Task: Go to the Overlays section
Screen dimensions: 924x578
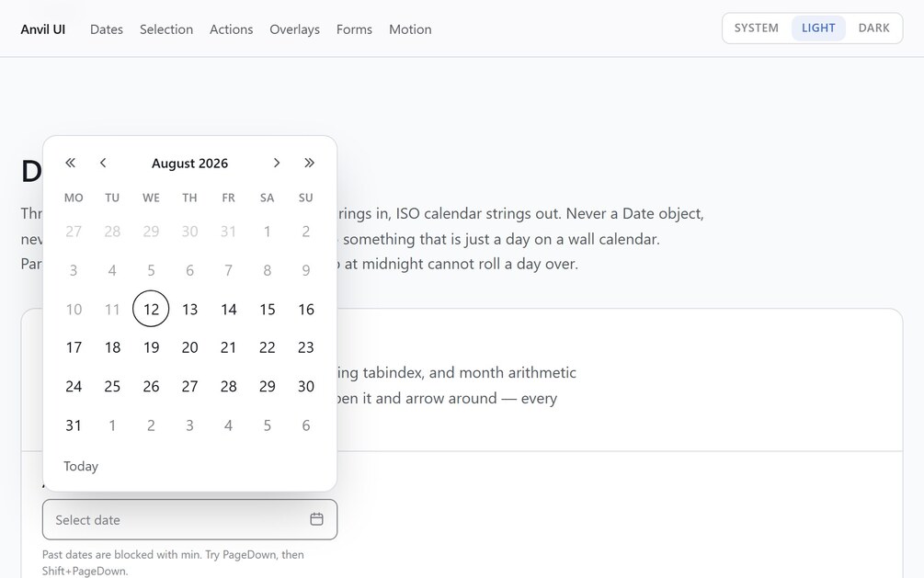Action: click(294, 29)
